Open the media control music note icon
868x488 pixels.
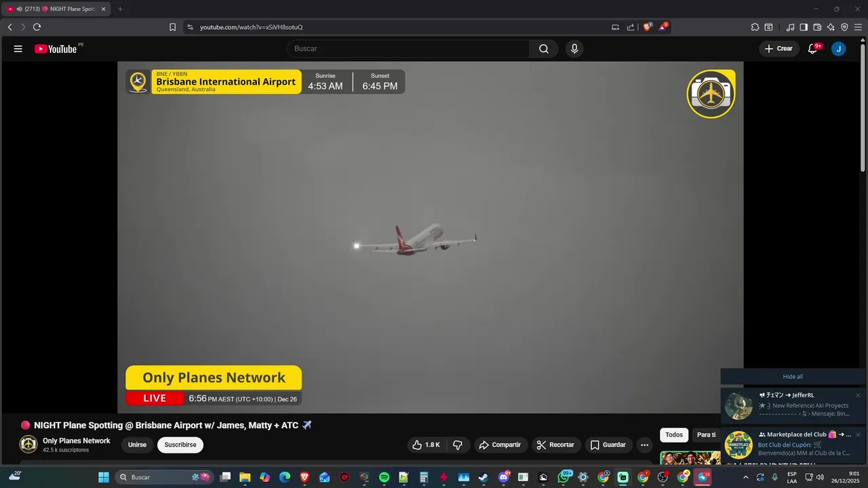coord(790,27)
